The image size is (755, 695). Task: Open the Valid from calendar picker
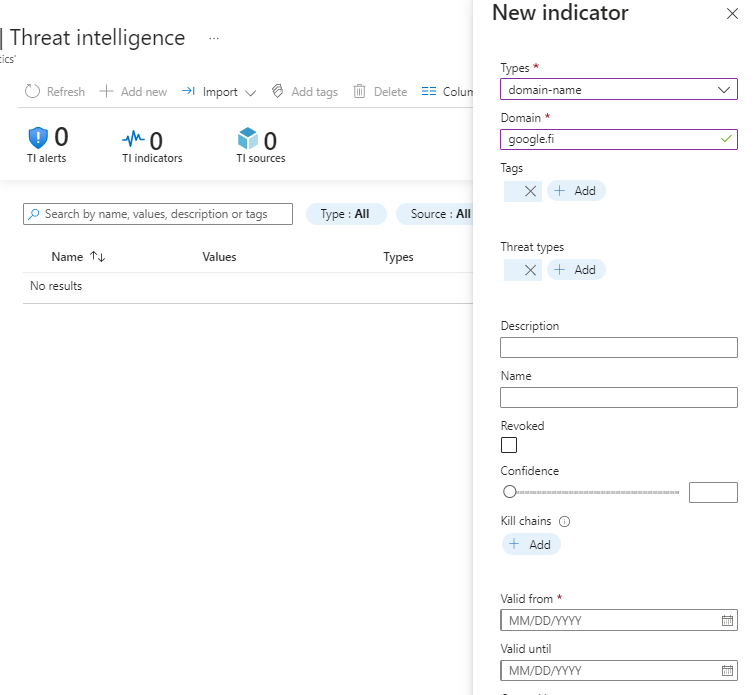[x=727, y=621]
